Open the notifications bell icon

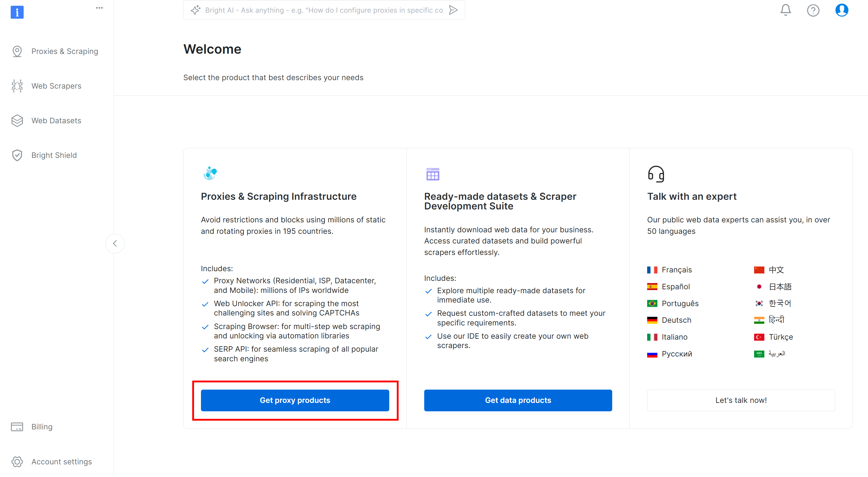click(x=785, y=10)
